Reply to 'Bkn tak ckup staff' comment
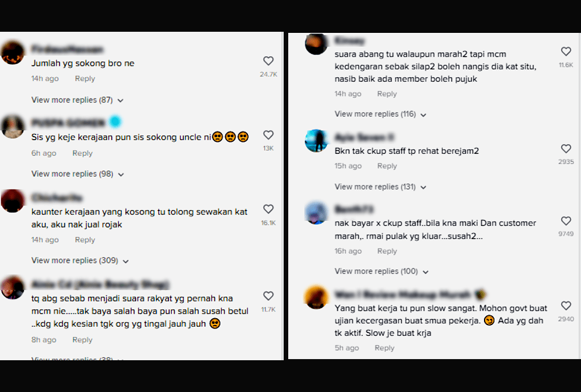The height and width of the screenshot is (392, 581). [x=387, y=166]
